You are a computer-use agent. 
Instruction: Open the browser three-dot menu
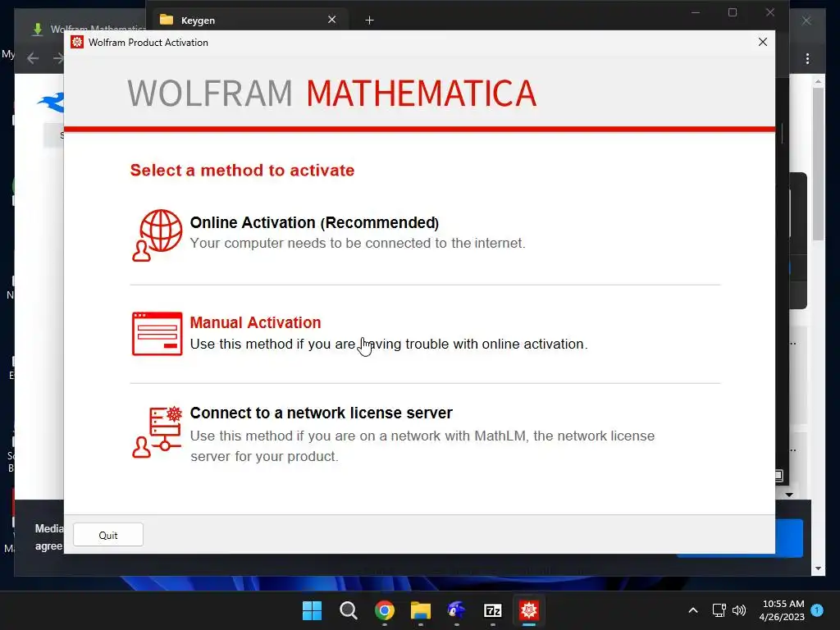[807, 58]
